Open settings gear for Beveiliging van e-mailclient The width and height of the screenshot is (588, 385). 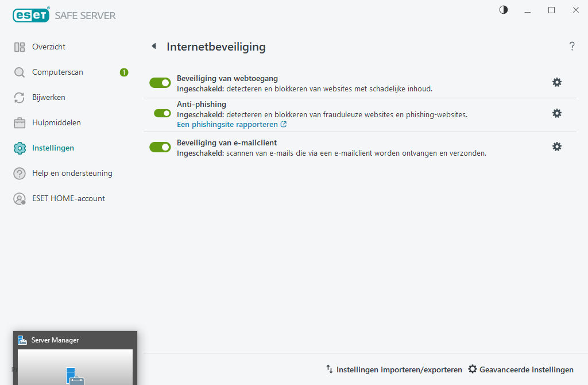[556, 147]
